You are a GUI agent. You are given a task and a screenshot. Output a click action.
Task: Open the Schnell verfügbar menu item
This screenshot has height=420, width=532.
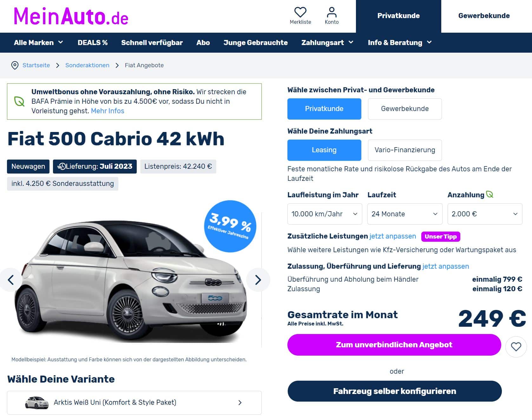[x=152, y=43]
